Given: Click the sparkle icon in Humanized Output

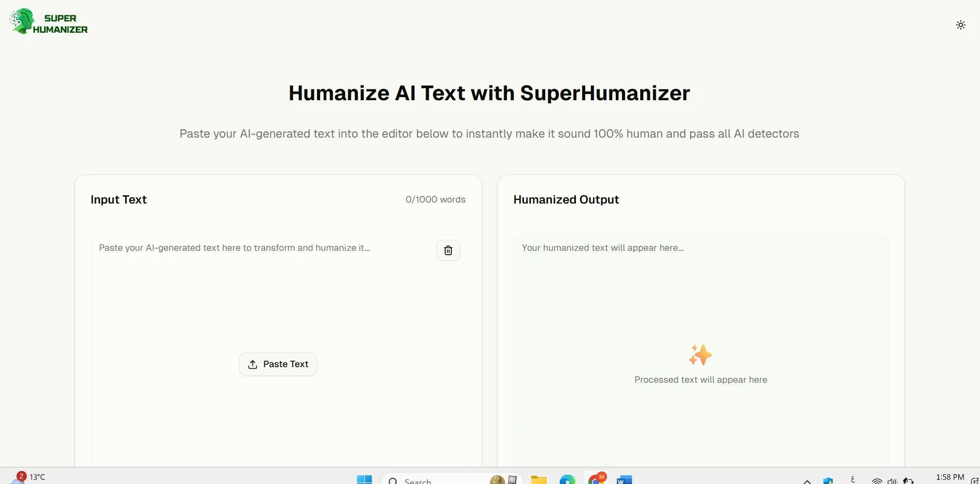Looking at the screenshot, I should pyautogui.click(x=700, y=355).
